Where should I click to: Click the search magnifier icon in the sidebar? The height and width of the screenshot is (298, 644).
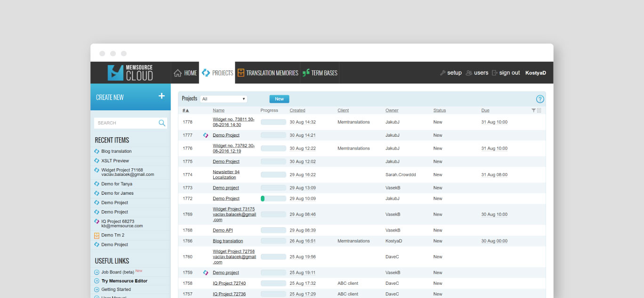click(x=162, y=123)
